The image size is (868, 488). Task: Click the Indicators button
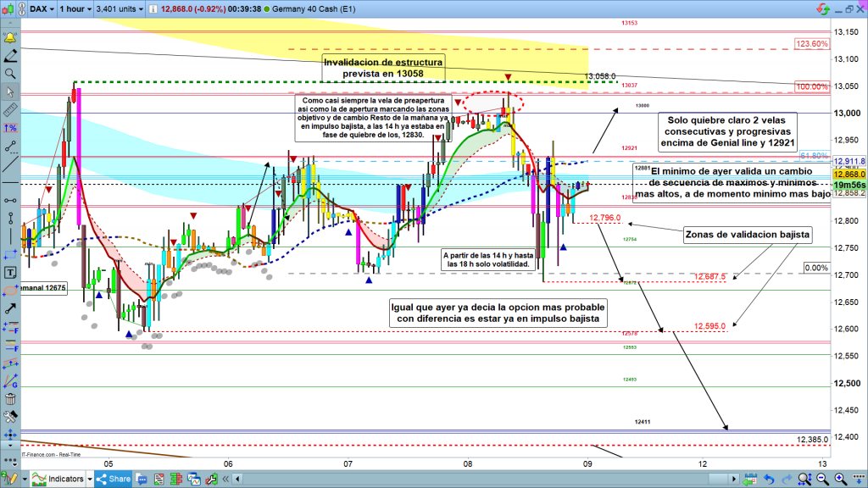58,480
